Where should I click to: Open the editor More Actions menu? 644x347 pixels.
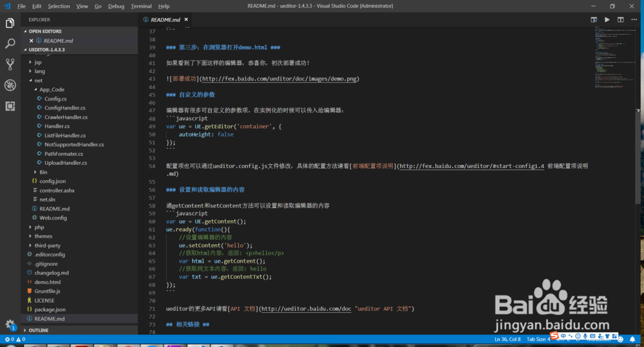tap(634, 20)
